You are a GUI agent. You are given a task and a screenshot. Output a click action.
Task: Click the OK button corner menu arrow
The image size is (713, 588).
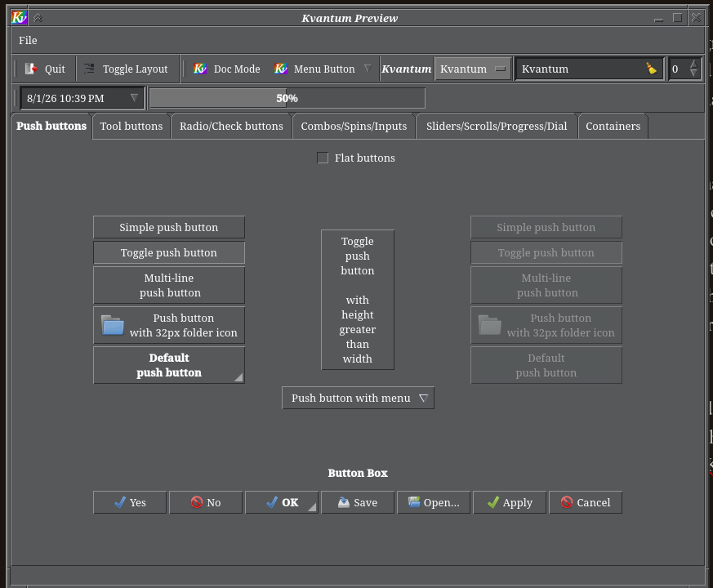pos(312,507)
